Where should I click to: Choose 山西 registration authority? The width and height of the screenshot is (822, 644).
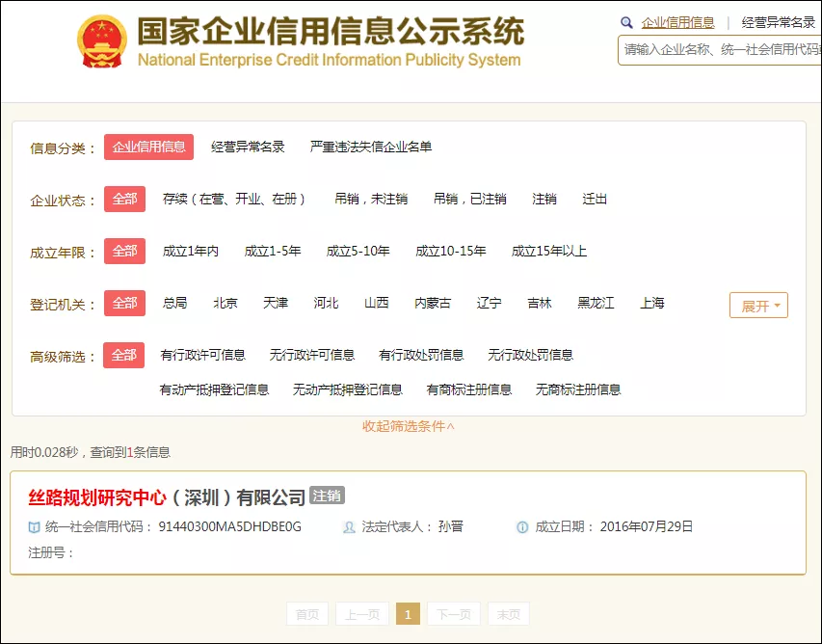pyautogui.click(x=377, y=303)
